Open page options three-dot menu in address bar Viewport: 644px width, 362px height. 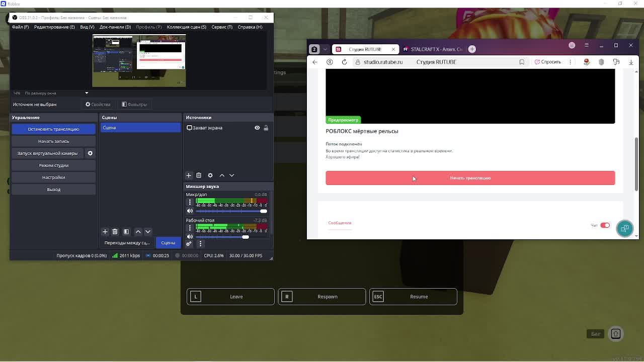coord(570,62)
